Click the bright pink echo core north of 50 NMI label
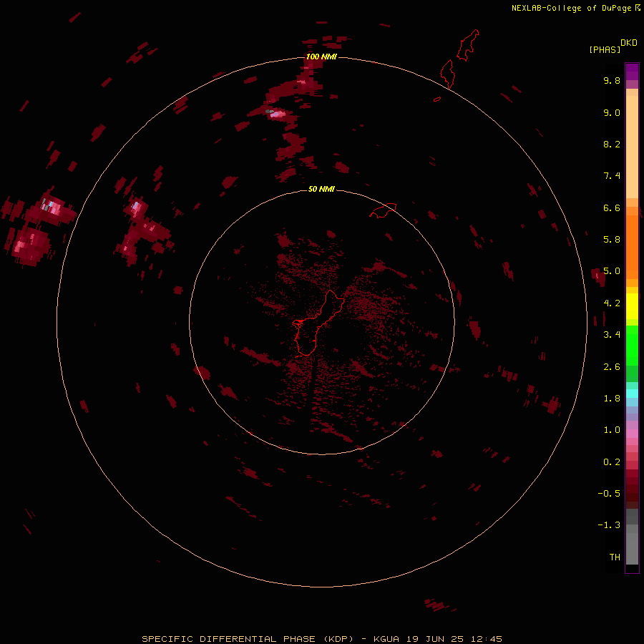Image resolution: width=644 pixels, height=644 pixels. click(277, 114)
